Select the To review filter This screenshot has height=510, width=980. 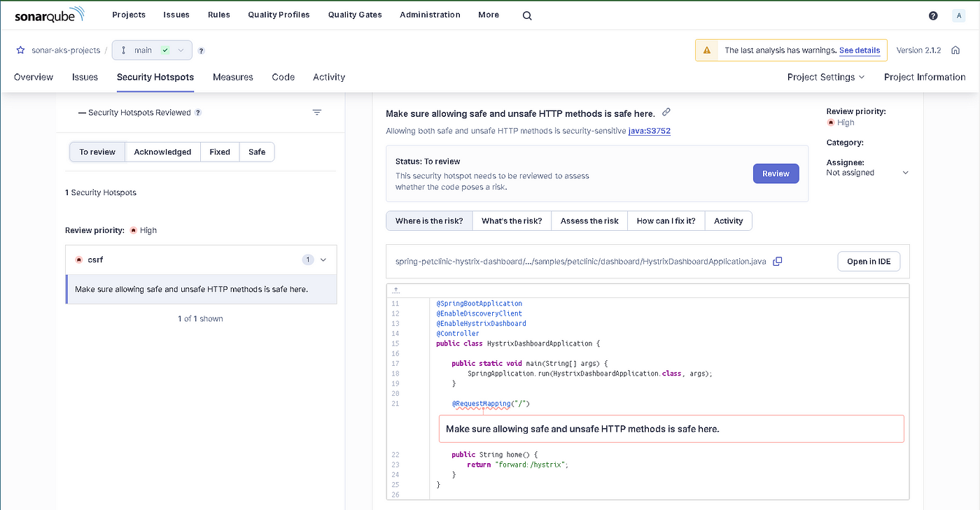[x=97, y=152]
